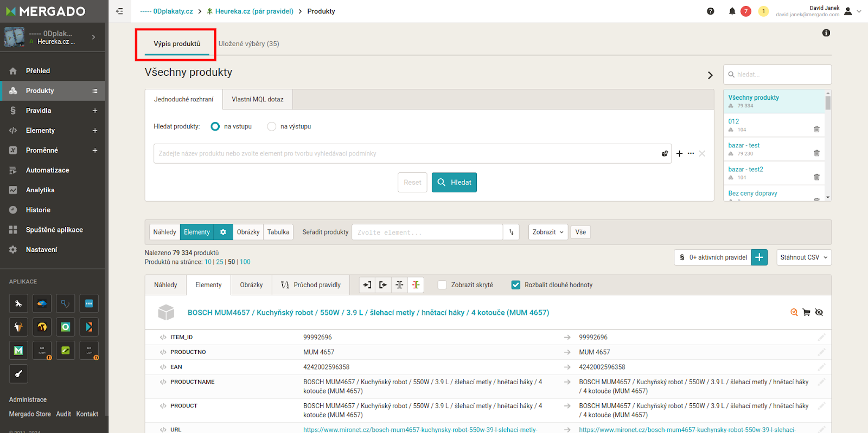Open the Elementy view gear settings
The height and width of the screenshot is (433, 868).
coord(223,232)
